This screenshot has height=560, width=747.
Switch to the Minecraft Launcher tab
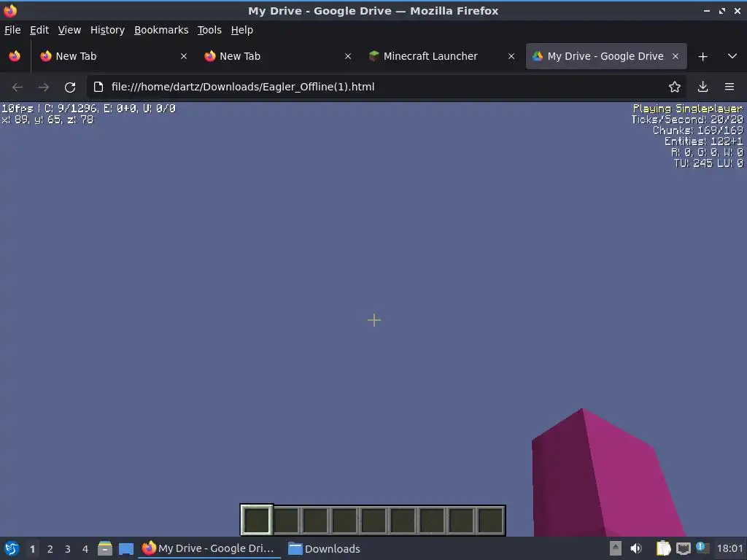[x=441, y=56]
